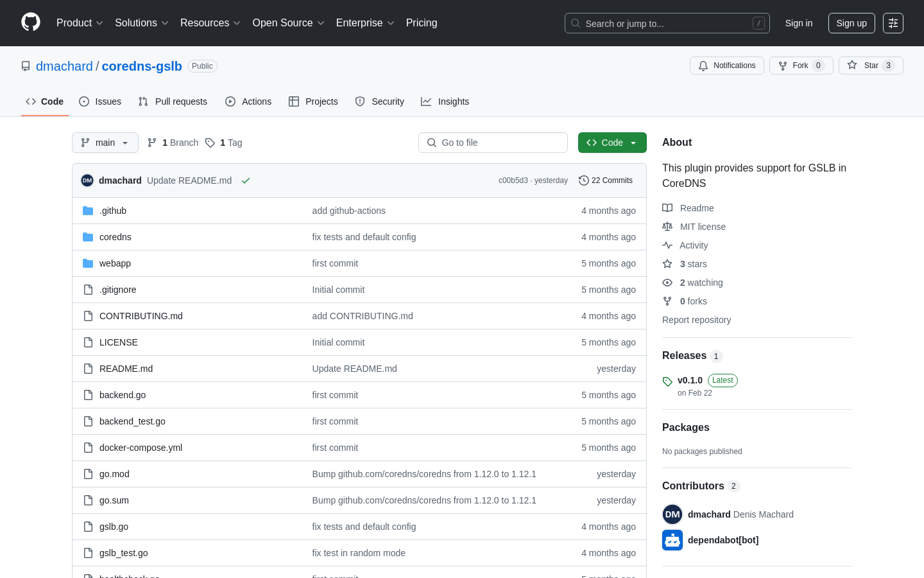Open the main branch selector dropdown

[105, 143]
